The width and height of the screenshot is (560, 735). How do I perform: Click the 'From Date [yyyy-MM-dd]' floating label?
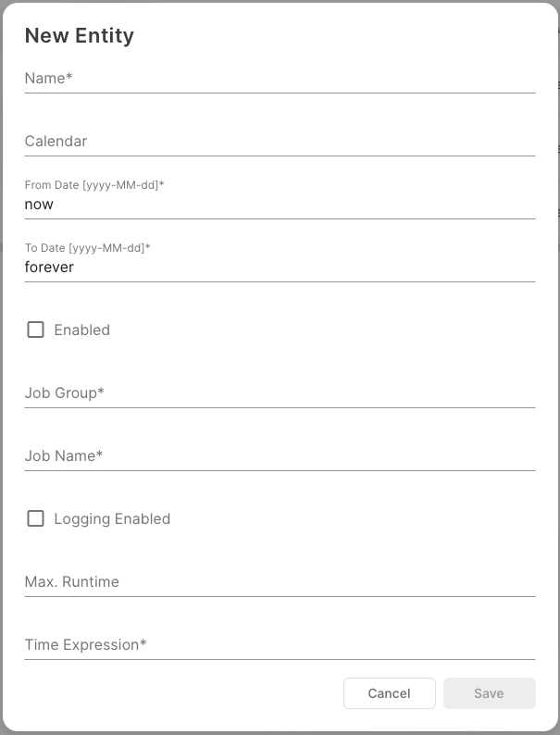94,185
